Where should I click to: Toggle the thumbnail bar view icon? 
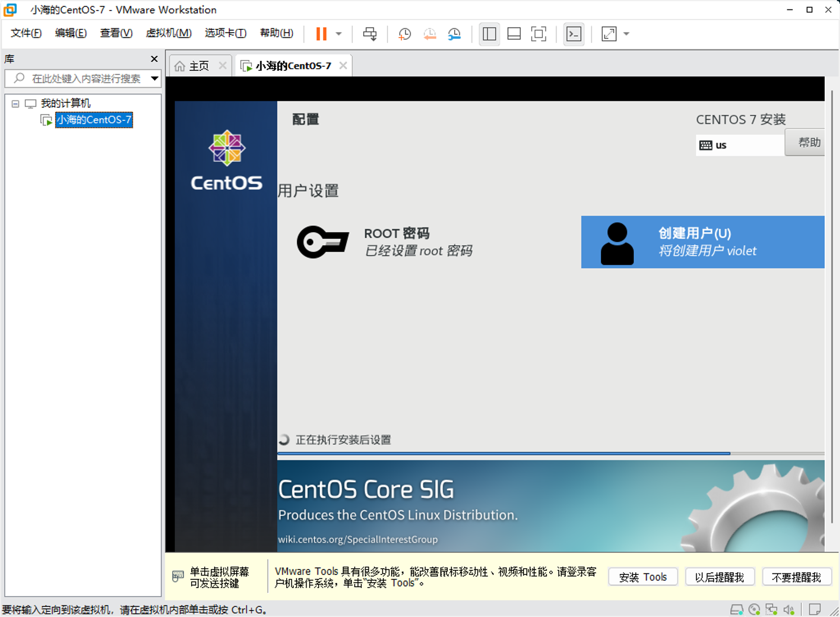tap(514, 34)
